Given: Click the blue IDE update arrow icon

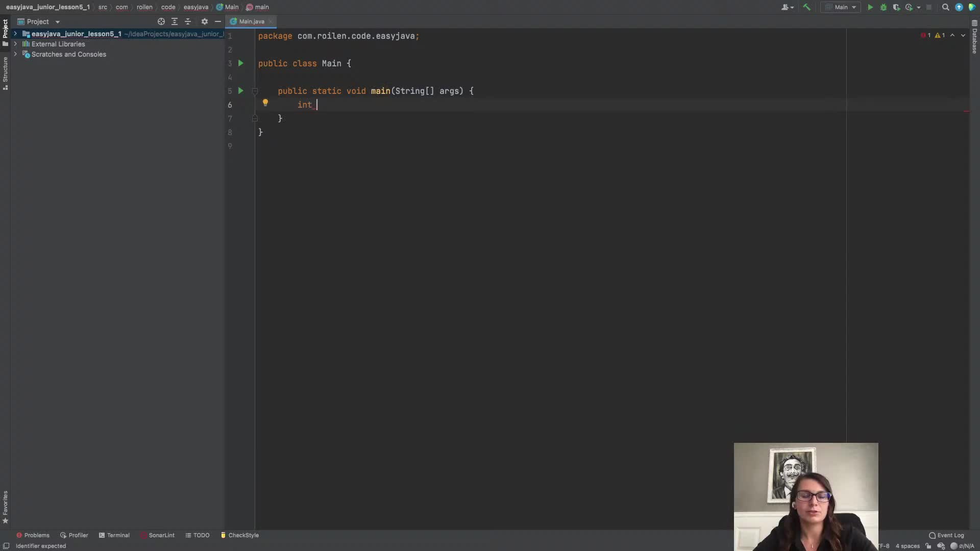Looking at the screenshot, I should [x=959, y=7].
